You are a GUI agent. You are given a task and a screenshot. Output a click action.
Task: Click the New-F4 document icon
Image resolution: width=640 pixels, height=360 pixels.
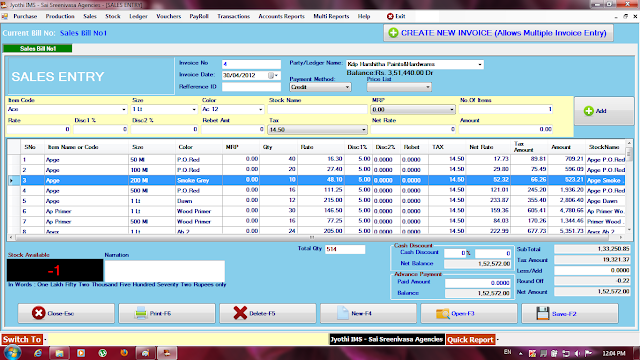(342, 313)
